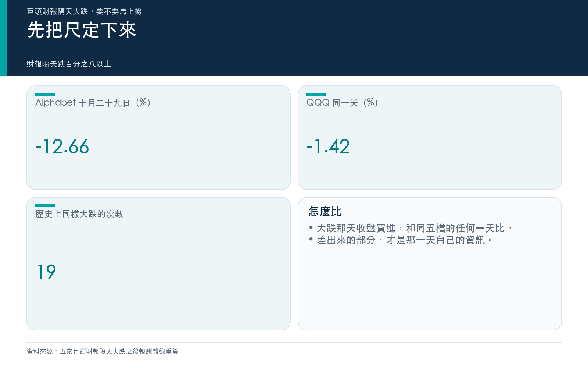Click the source footnote 資料來源：五家巨頭財報隔天大跌之後報酬離線重算
The width and height of the screenshot is (588, 368).
[103, 351]
